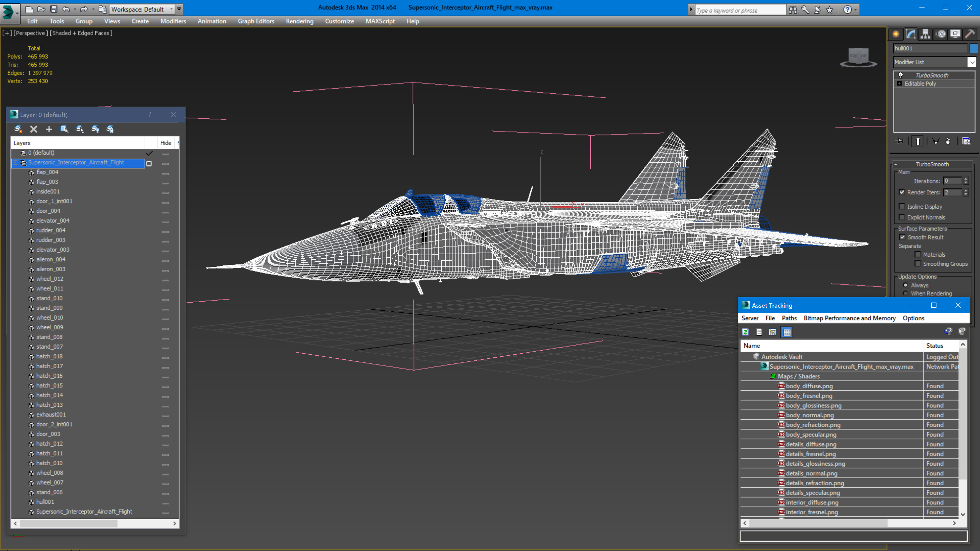Open the Edit menu

[32, 21]
